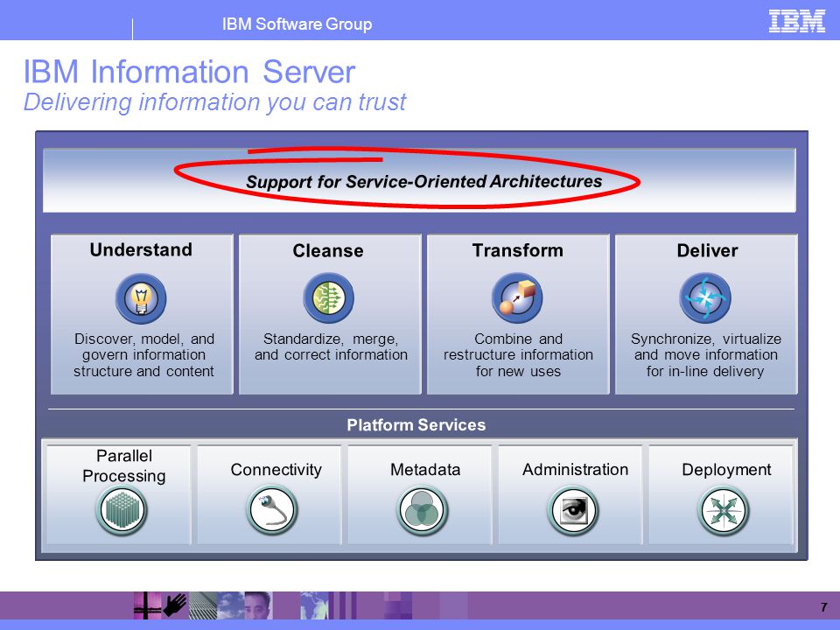Click slide page number 7
This screenshot has width=840, height=630.
click(x=824, y=607)
